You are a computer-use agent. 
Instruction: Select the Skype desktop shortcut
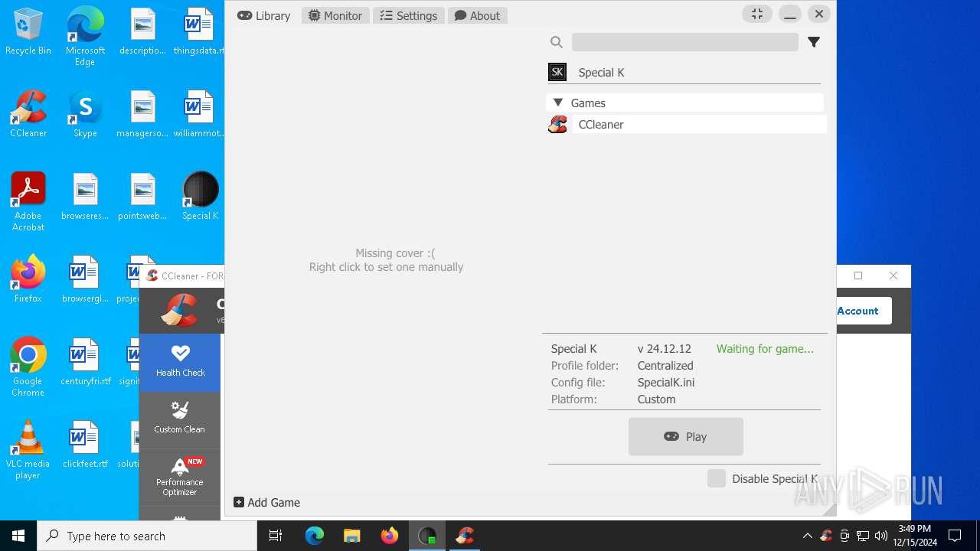[85, 115]
